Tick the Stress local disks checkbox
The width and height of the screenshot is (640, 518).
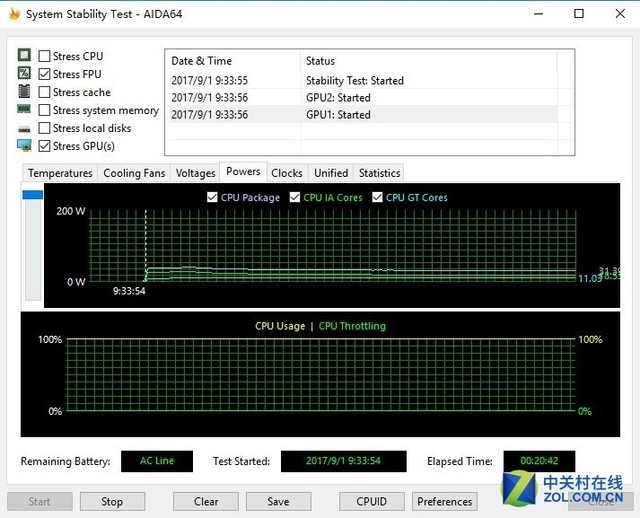[44, 128]
